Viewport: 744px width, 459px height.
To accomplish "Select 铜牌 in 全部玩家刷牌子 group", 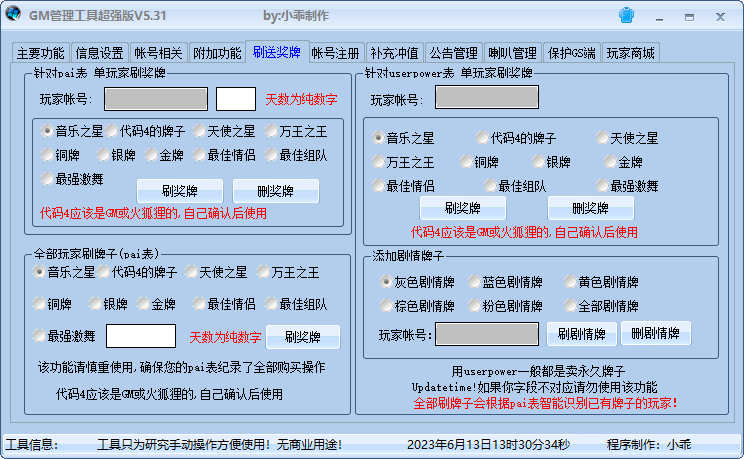I will [x=53, y=304].
